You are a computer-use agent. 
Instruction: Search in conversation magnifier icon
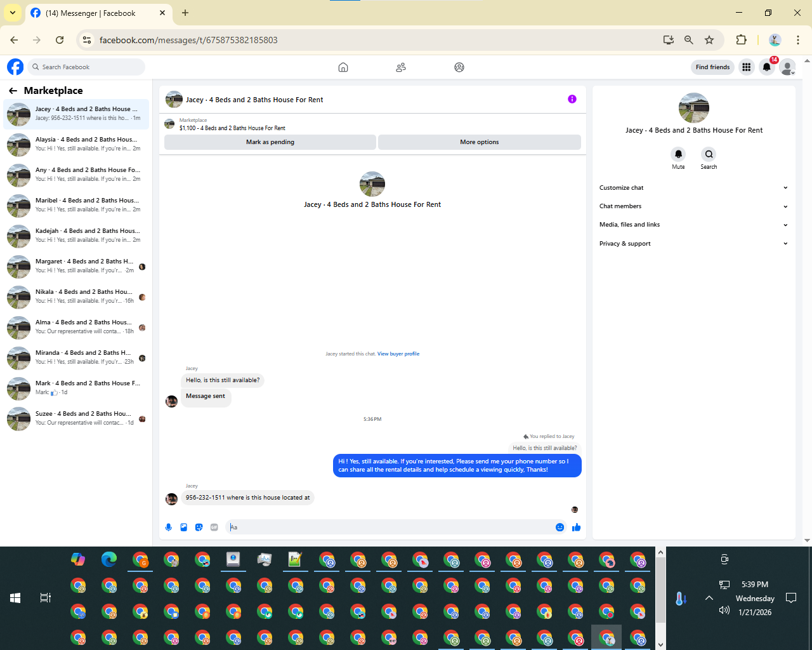709,154
